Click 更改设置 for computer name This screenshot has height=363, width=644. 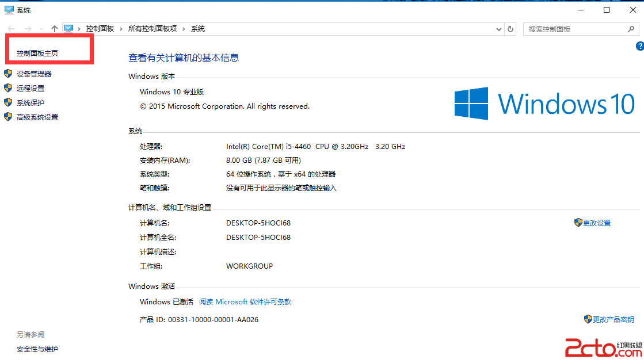coord(597,223)
